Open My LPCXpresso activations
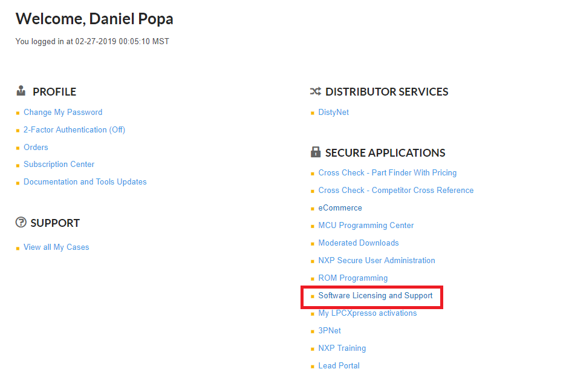 (x=367, y=313)
